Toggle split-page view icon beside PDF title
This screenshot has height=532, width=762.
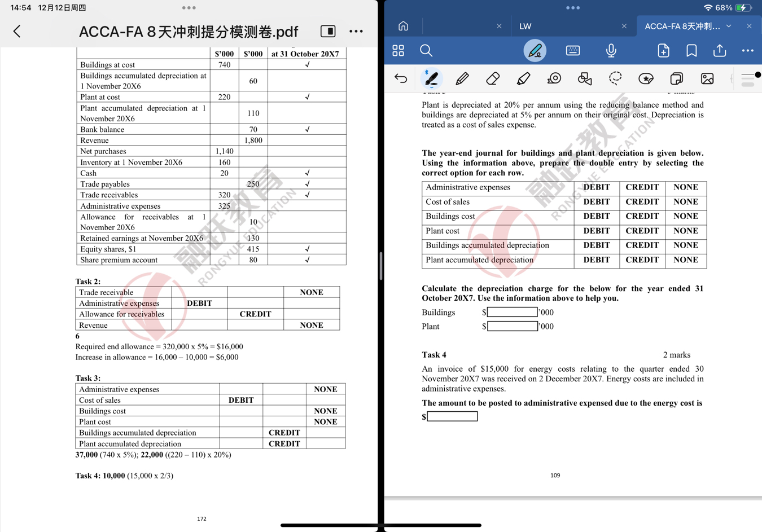[328, 31]
